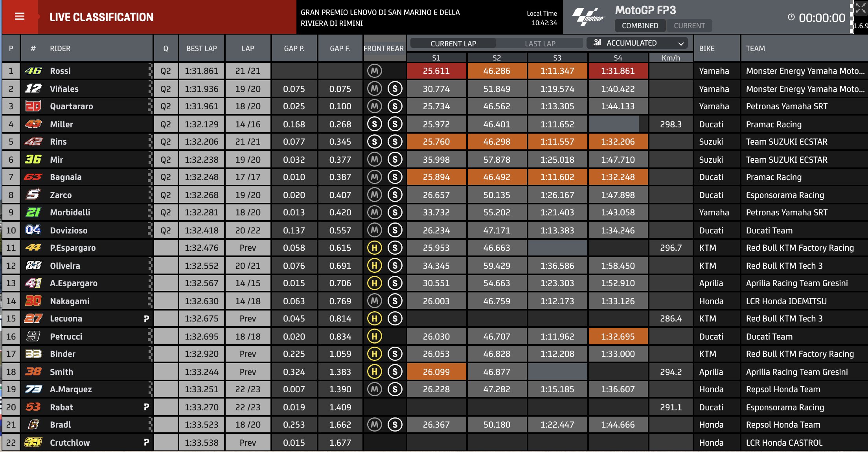
Task: Click Lecuona's top speed 286.4
Action: click(671, 318)
